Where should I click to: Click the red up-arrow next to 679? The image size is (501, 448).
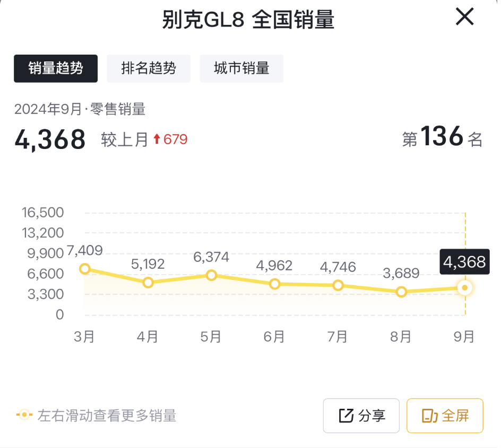(x=157, y=139)
